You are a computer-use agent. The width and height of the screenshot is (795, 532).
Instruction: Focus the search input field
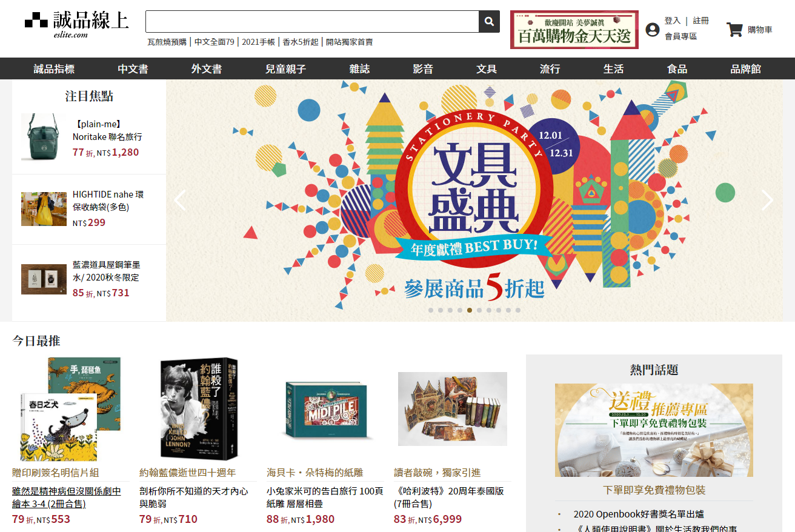[312, 21]
